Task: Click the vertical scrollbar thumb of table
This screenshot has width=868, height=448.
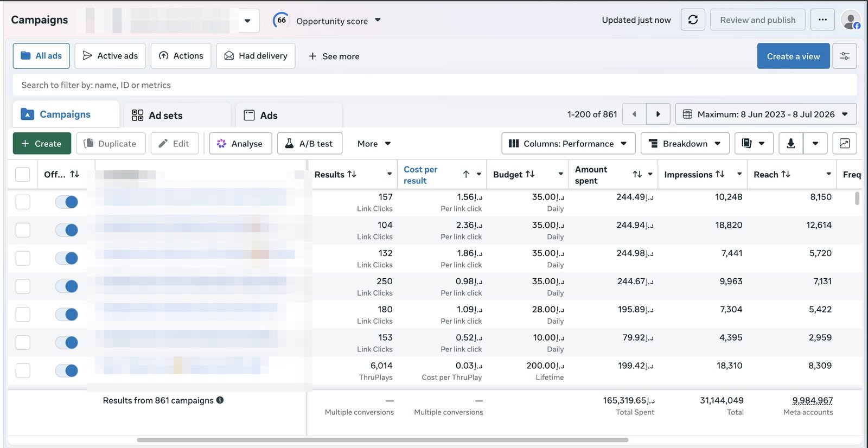Action: [857, 197]
